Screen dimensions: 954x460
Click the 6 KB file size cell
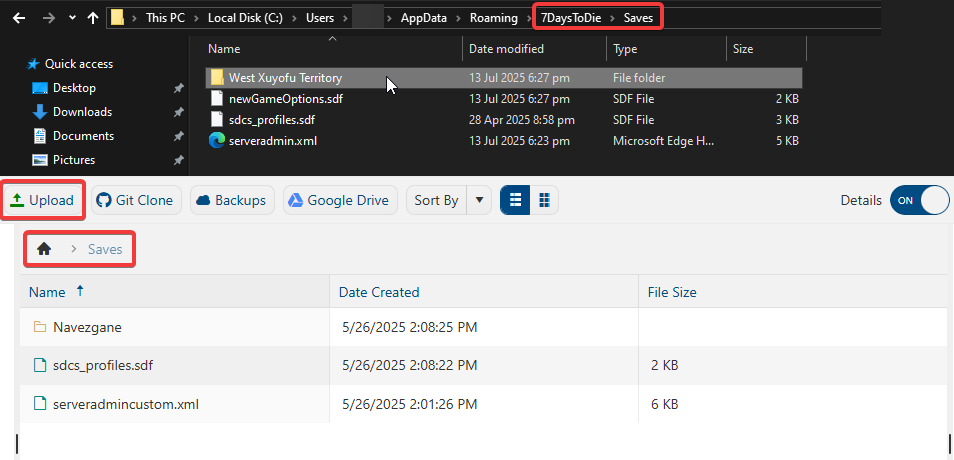point(664,404)
